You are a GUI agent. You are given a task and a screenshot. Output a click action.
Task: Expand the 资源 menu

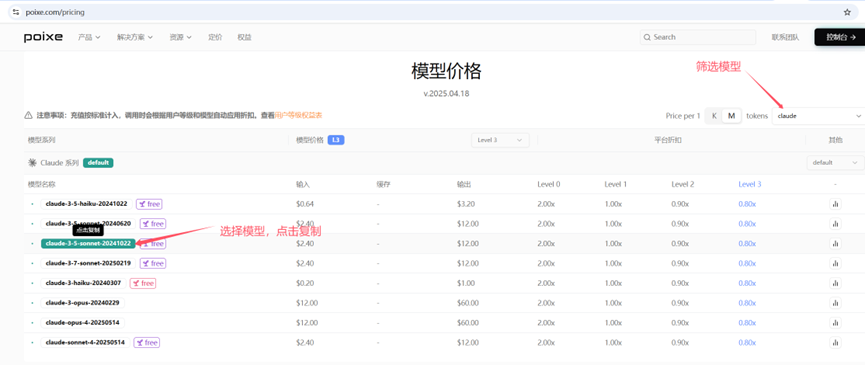[180, 37]
